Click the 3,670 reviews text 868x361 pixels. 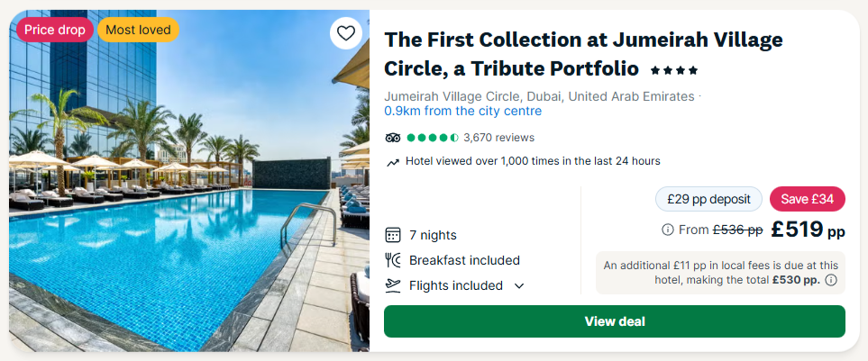498,138
